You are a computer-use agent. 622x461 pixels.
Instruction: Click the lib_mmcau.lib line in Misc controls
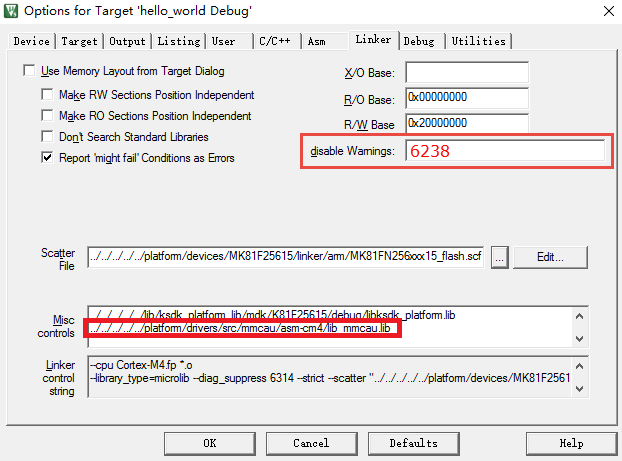click(240, 328)
